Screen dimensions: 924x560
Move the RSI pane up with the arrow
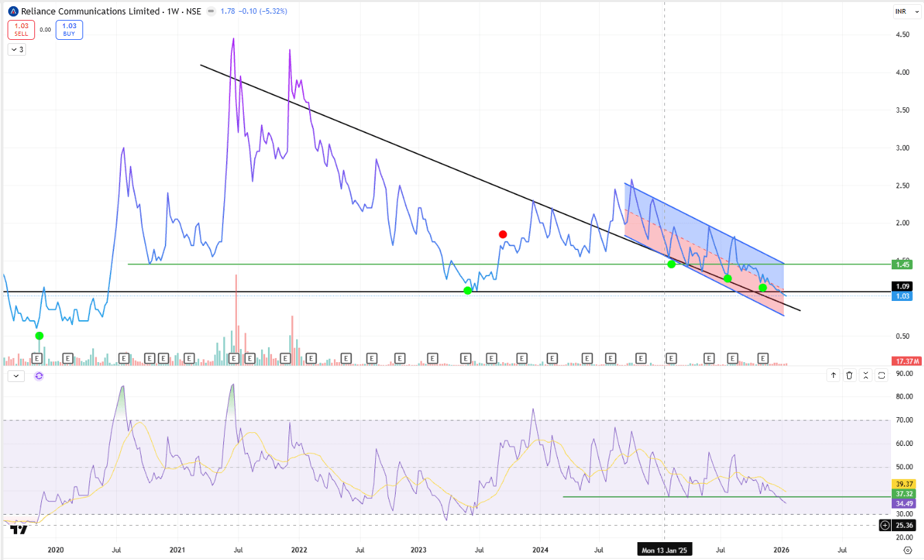pos(833,375)
